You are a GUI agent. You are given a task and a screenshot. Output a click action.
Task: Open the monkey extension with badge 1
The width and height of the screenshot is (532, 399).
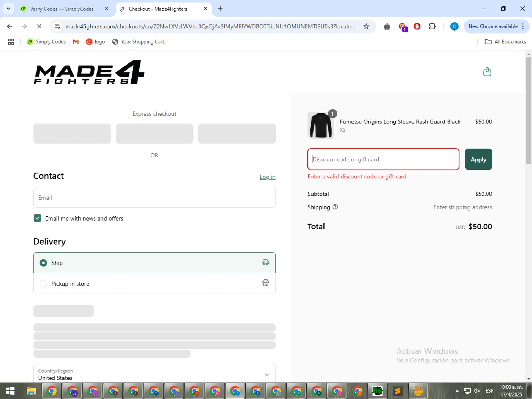click(x=403, y=27)
